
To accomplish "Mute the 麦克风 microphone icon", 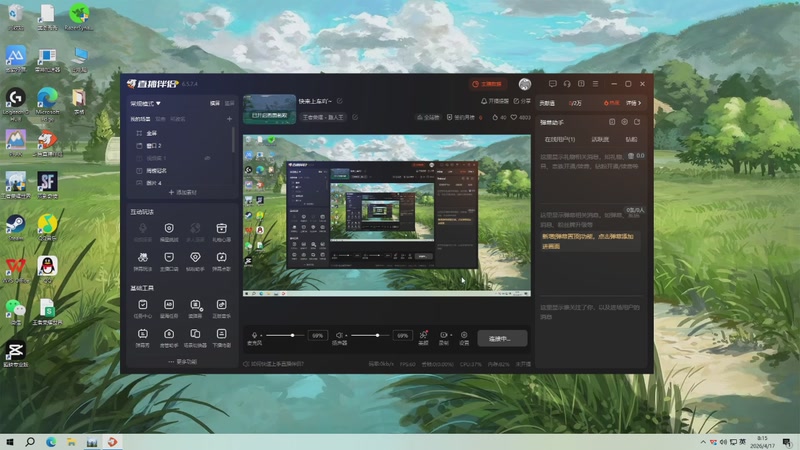I will point(255,335).
